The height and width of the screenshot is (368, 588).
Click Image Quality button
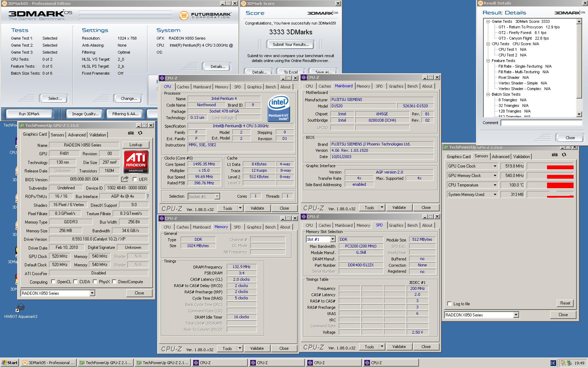tap(85, 114)
